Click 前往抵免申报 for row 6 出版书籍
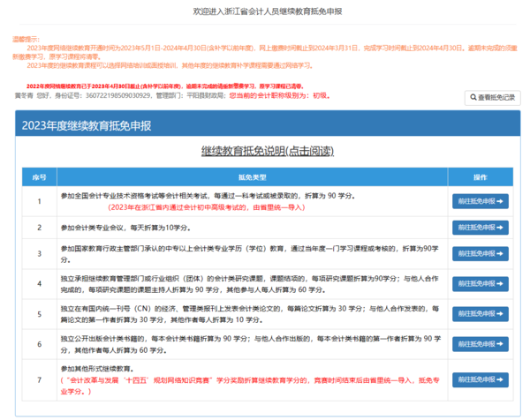 pyautogui.click(x=481, y=344)
